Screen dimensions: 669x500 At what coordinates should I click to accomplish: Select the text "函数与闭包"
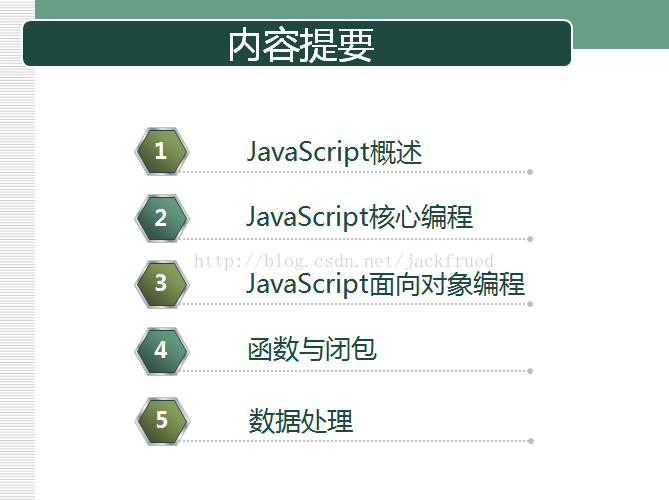pyautogui.click(x=312, y=349)
